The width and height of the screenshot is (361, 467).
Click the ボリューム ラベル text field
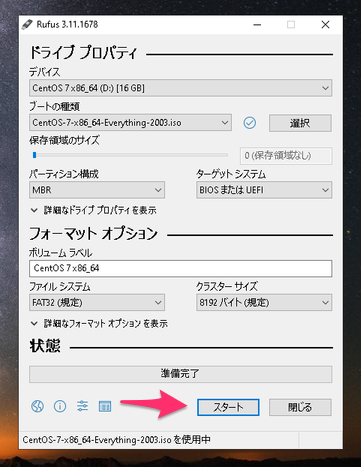point(181,268)
